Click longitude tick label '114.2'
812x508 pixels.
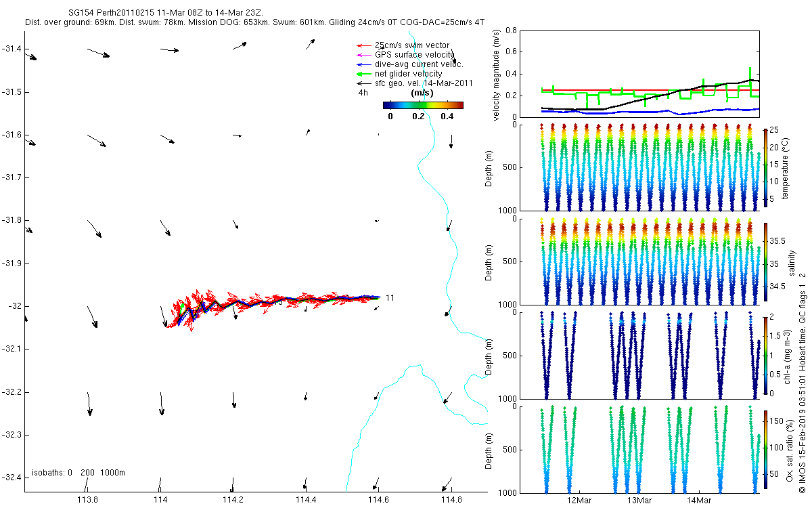click(233, 501)
